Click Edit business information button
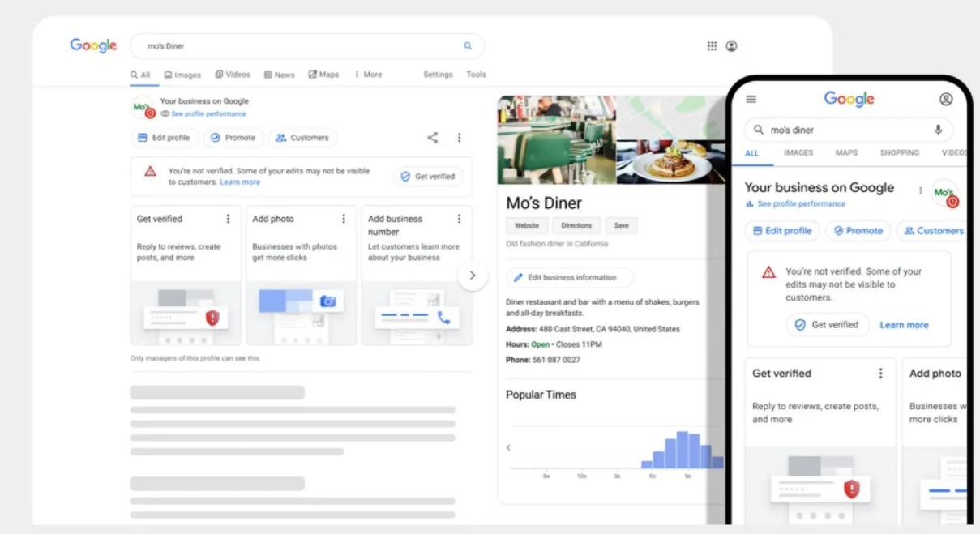Viewport: 980px width, 534px height. click(570, 277)
